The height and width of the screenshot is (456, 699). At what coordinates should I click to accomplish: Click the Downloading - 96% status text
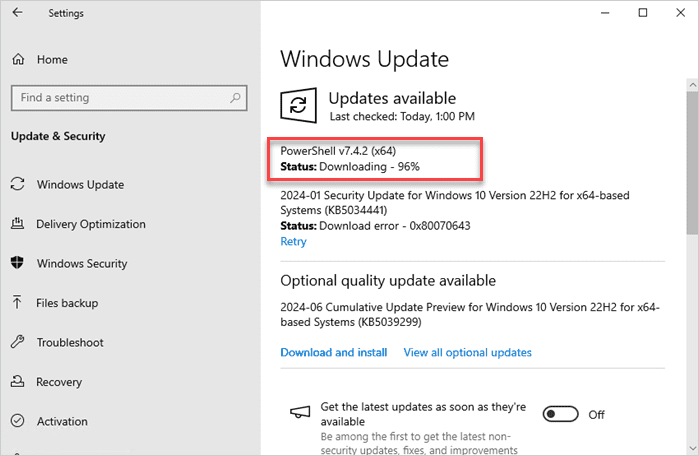click(x=370, y=166)
